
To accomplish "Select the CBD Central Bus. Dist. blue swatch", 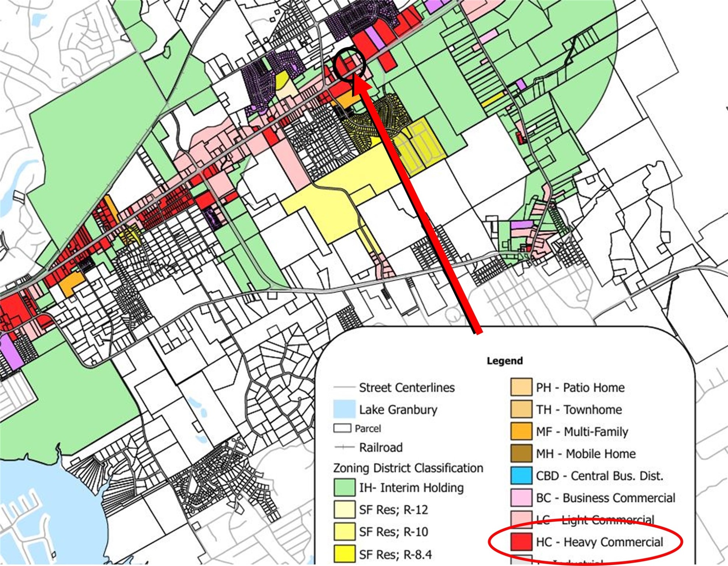I will point(521,475).
